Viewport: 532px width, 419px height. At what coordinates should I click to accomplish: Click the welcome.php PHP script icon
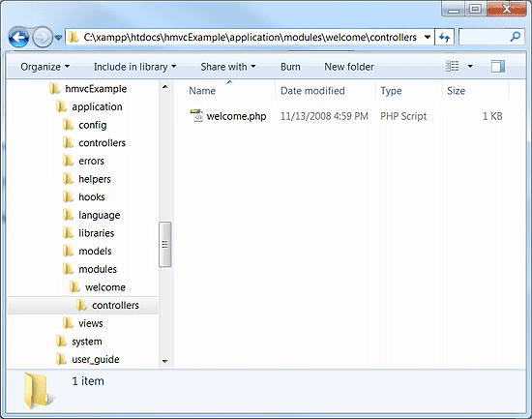pos(196,116)
